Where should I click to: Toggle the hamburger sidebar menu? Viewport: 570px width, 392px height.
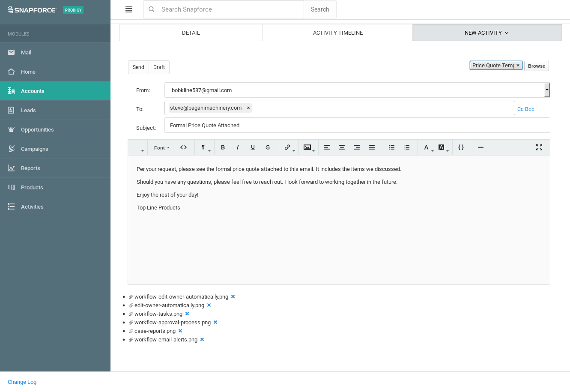[x=129, y=9]
